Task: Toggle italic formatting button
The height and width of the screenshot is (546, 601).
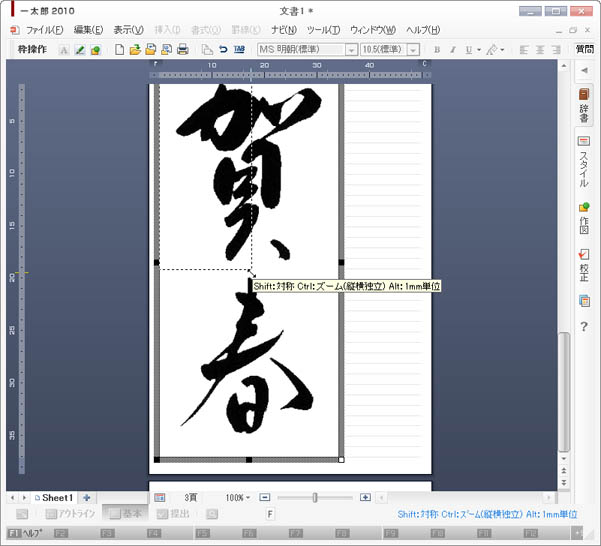Action: [452, 49]
